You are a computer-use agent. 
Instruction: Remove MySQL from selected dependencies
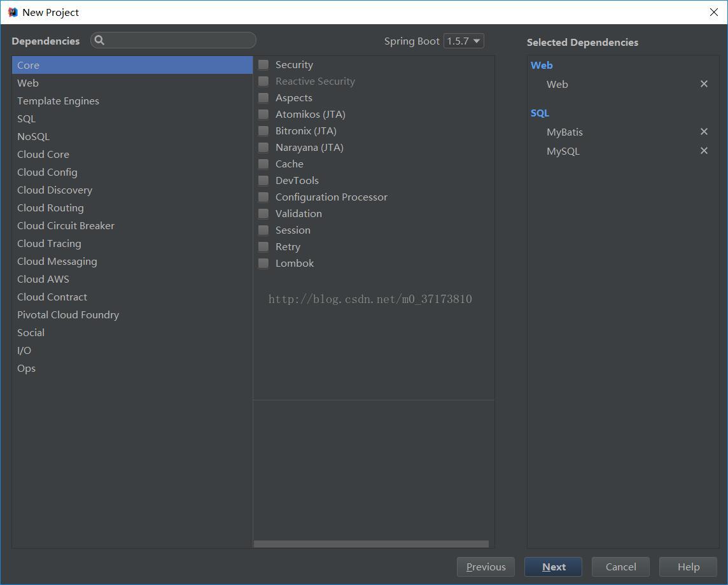point(704,151)
